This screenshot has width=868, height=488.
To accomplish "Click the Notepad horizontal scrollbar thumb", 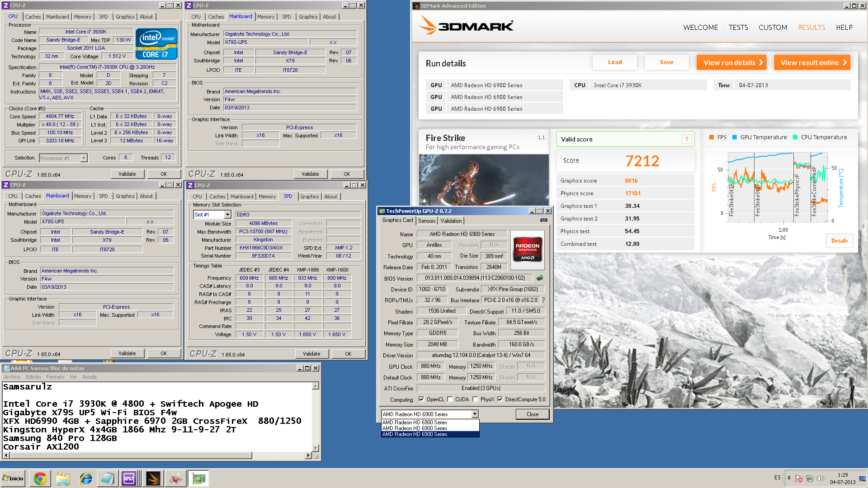I will [131, 455].
